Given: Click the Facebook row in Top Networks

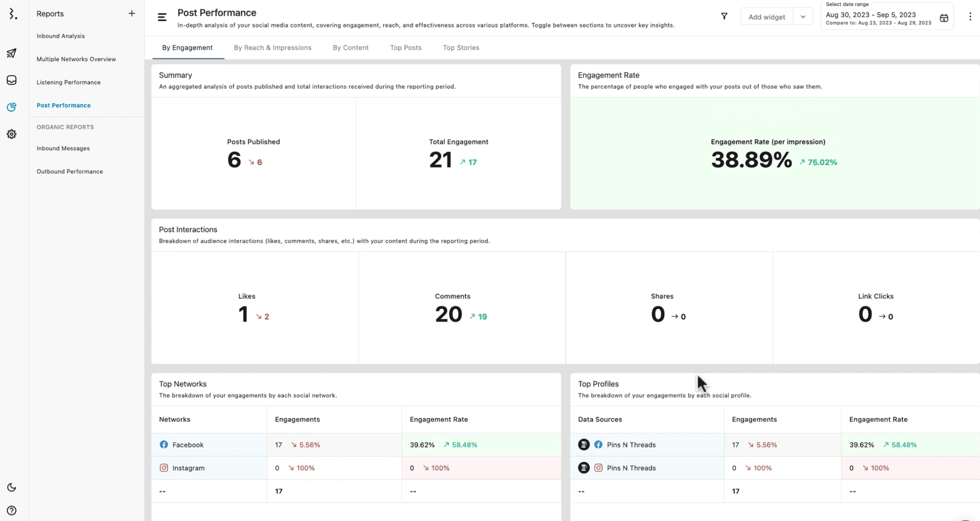Looking at the screenshot, I should click(356, 445).
